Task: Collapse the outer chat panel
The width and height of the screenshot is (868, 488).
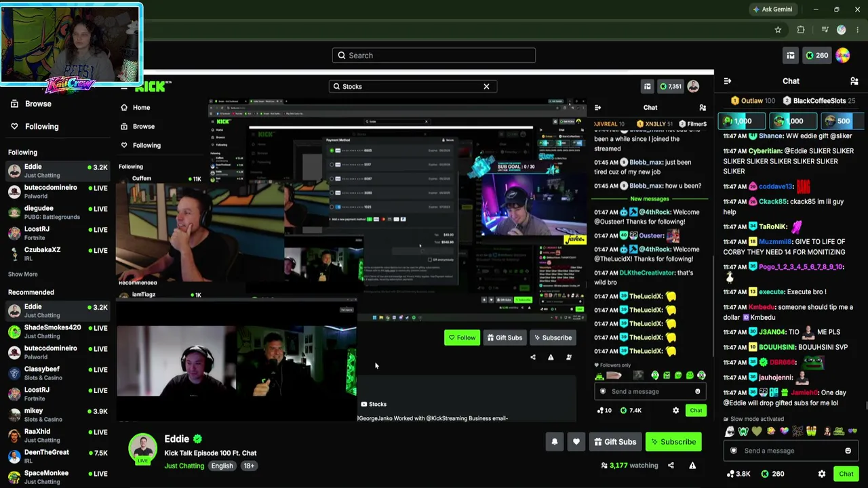Action: [x=728, y=81]
